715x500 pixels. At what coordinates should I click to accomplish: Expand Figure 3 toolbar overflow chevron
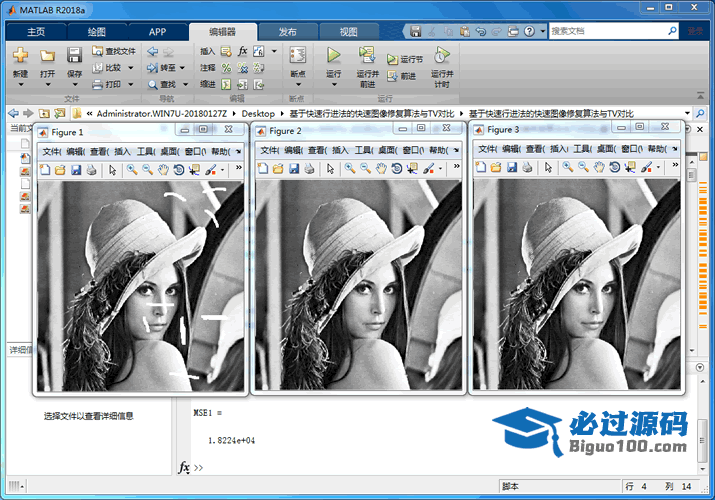675,165
